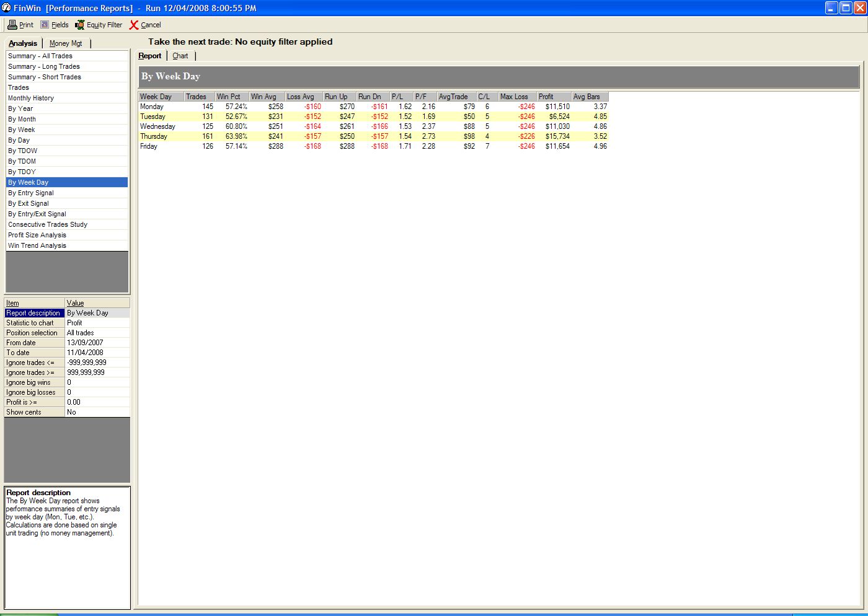Open Summary - Long Trades report

[x=67, y=66]
